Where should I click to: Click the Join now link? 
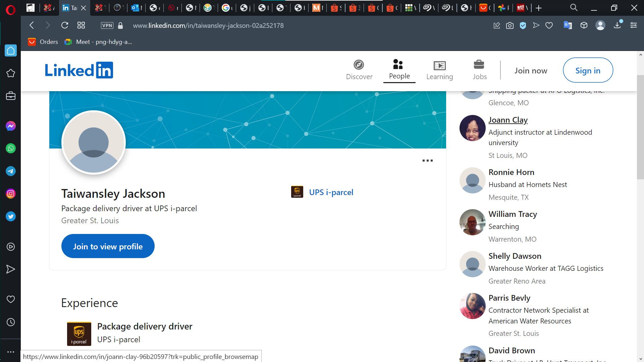pos(531,70)
